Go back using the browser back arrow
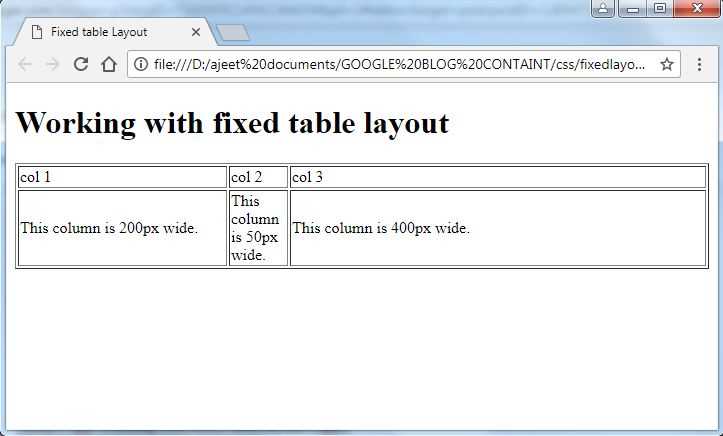The width and height of the screenshot is (723, 436). coord(25,65)
